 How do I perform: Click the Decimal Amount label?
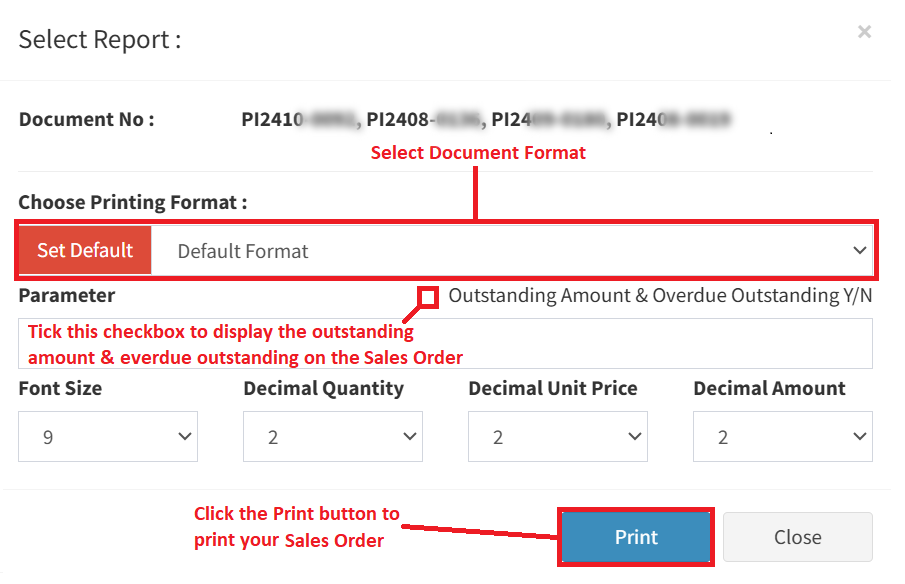click(x=770, y=388)
